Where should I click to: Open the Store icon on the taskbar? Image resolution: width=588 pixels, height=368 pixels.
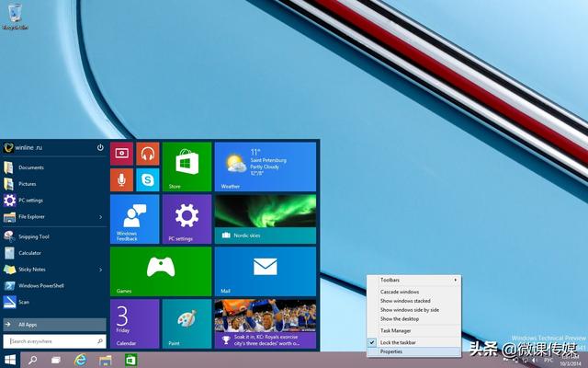point(130,361)
